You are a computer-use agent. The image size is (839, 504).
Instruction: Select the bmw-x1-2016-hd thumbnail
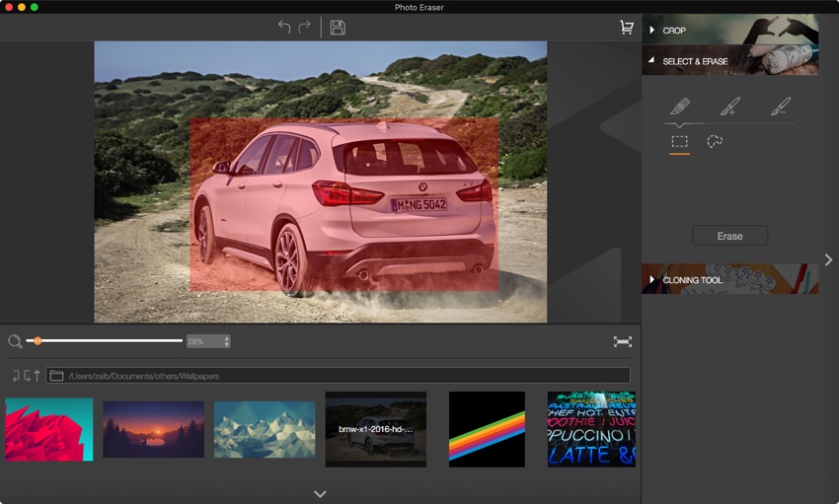[376, 429]
